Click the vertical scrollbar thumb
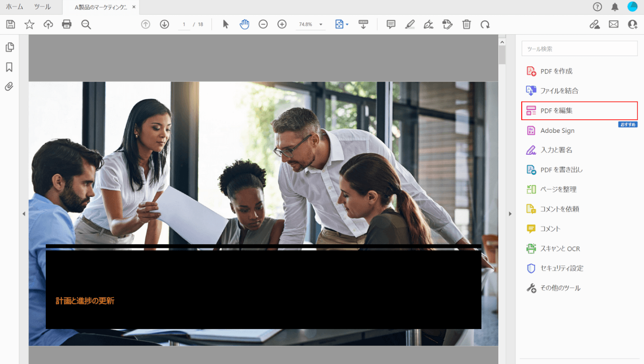Image resolution: width=644 pixels, height=364 pixels. [502, 55]
